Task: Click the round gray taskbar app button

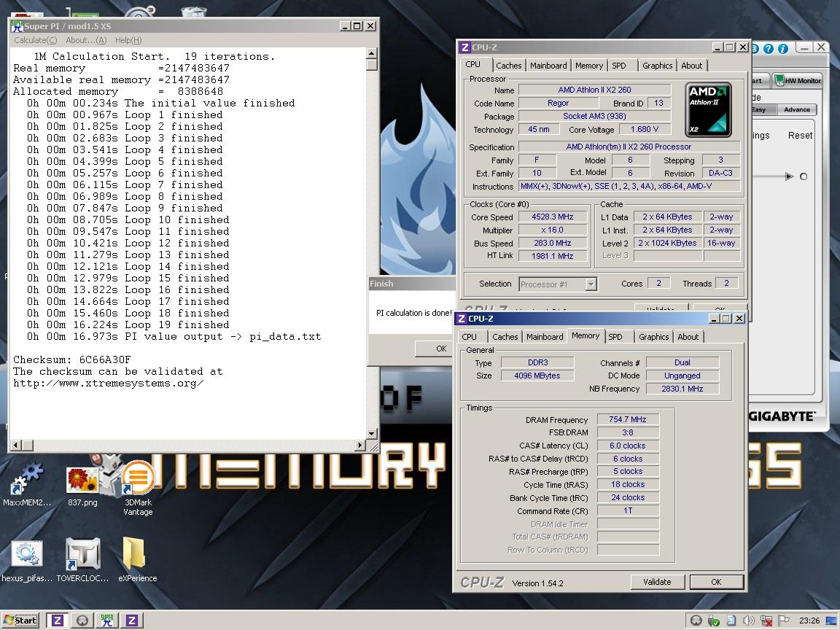Action: (82, 621)
